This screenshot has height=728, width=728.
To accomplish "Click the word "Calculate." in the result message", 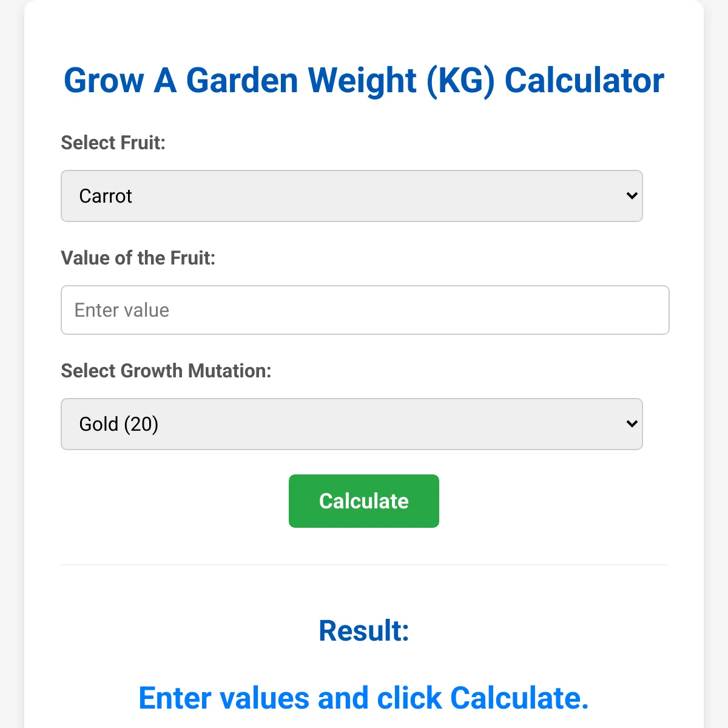I will (519, 698).
